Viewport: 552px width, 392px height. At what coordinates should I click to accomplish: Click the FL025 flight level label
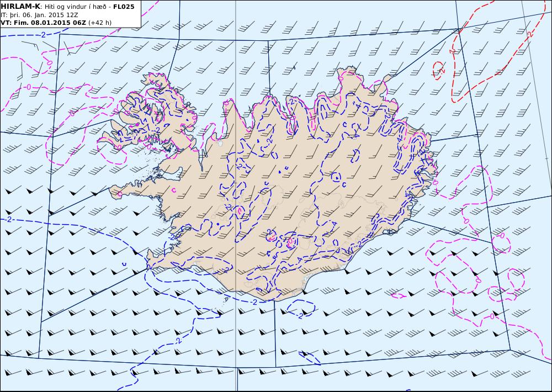pos(124,7)
